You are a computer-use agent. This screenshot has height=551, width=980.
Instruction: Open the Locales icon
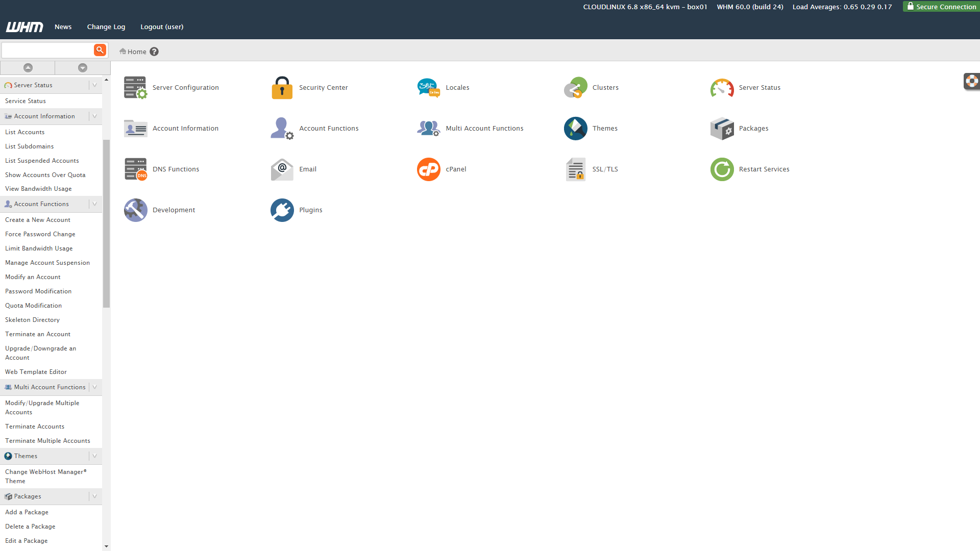428,88
